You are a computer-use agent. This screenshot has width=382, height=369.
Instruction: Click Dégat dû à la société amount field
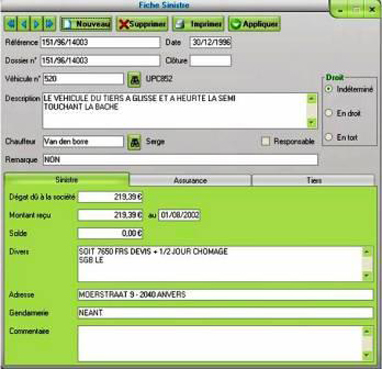[x=110, y=197]
